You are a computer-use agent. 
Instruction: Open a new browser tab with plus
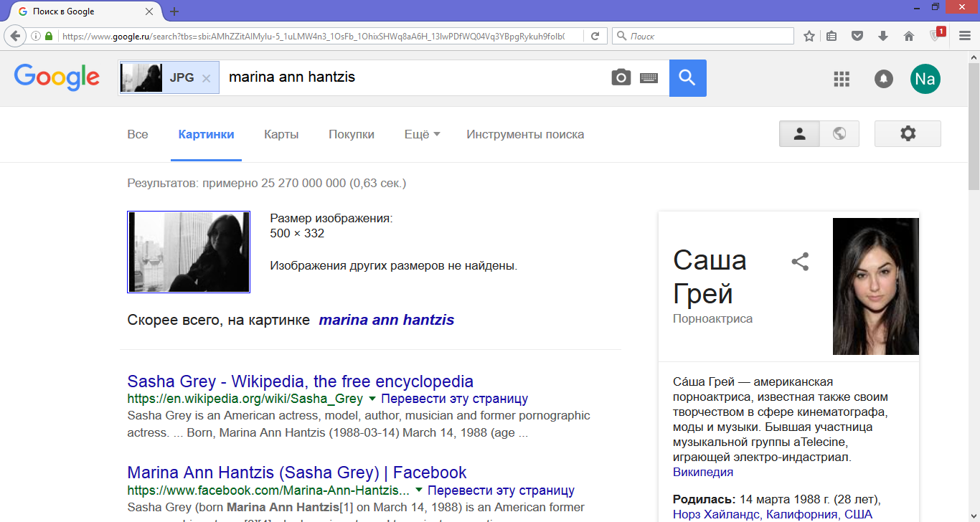[x=174, y=11]
